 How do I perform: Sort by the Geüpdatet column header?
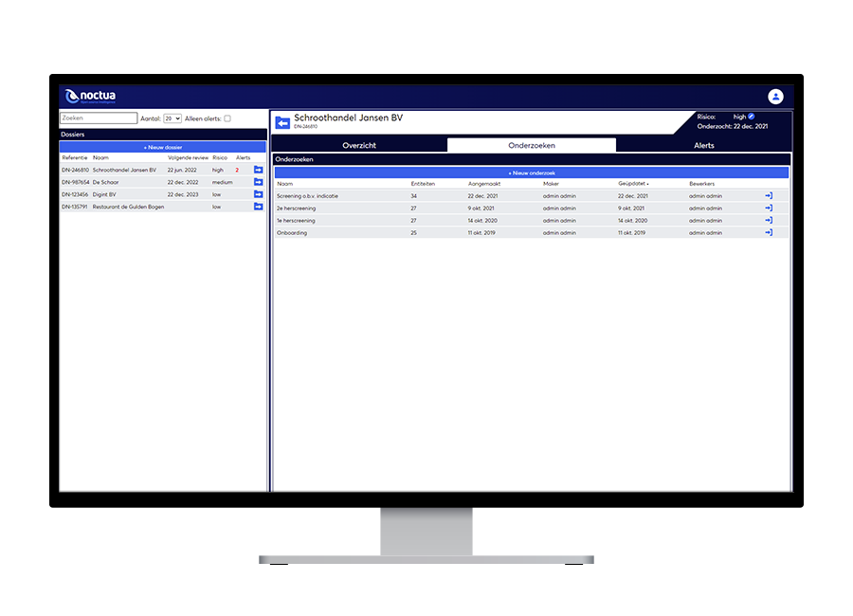pyautogui.click(x=633, y=184)
